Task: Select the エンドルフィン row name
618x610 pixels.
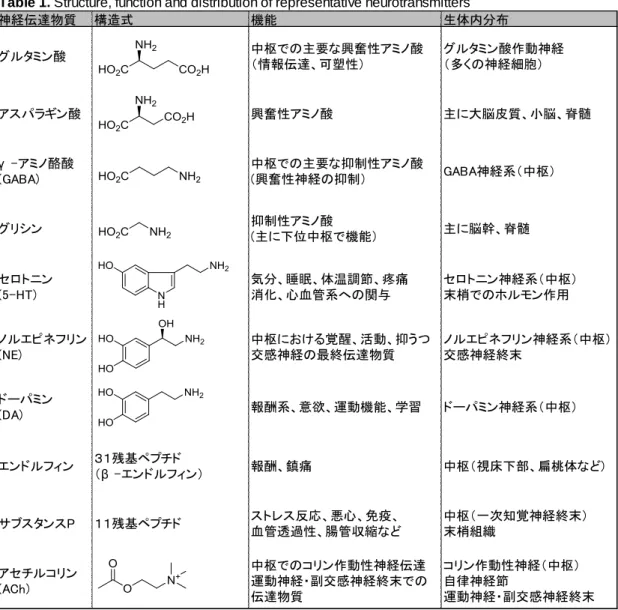Action: 37,466
